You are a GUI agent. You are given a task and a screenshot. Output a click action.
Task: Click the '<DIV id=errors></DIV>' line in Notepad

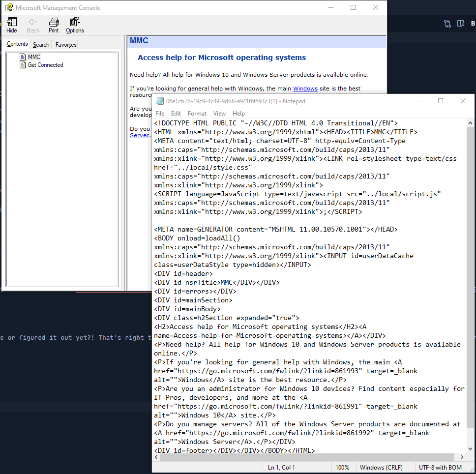(x=195, y=291)
